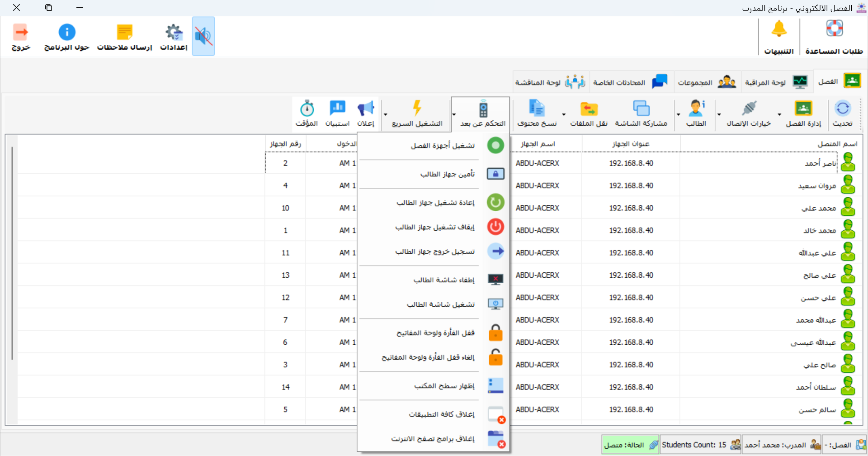The image size is (868, 456).
Task: Click the Timer (المؤقت) stopwatch icon
Action: tap(307, 109)
